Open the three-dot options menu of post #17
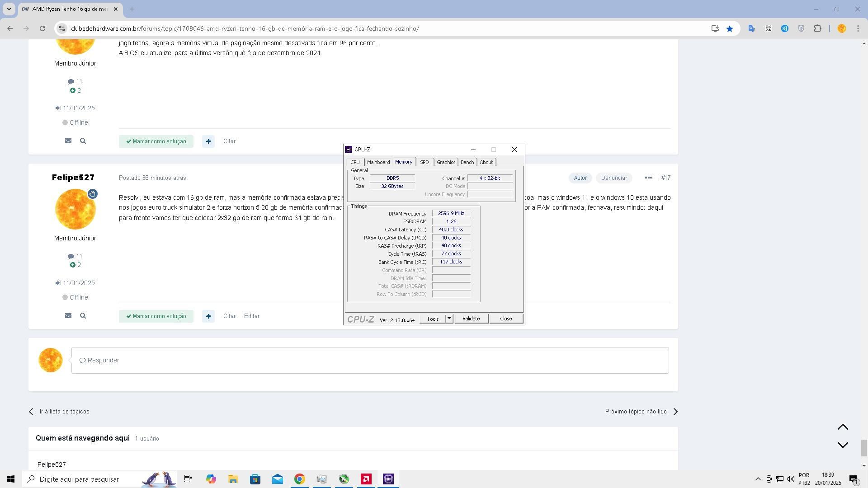The width and height of the screenshot is (868, 488). 648,178
